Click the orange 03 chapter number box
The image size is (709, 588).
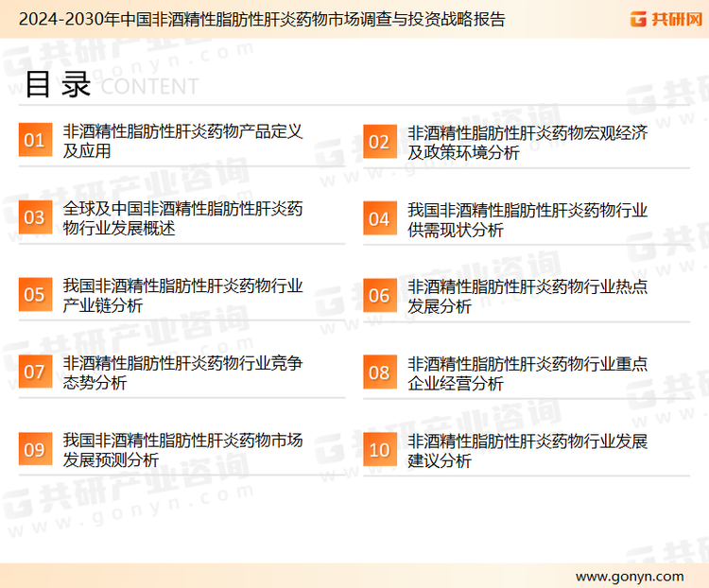pos(35,217)
